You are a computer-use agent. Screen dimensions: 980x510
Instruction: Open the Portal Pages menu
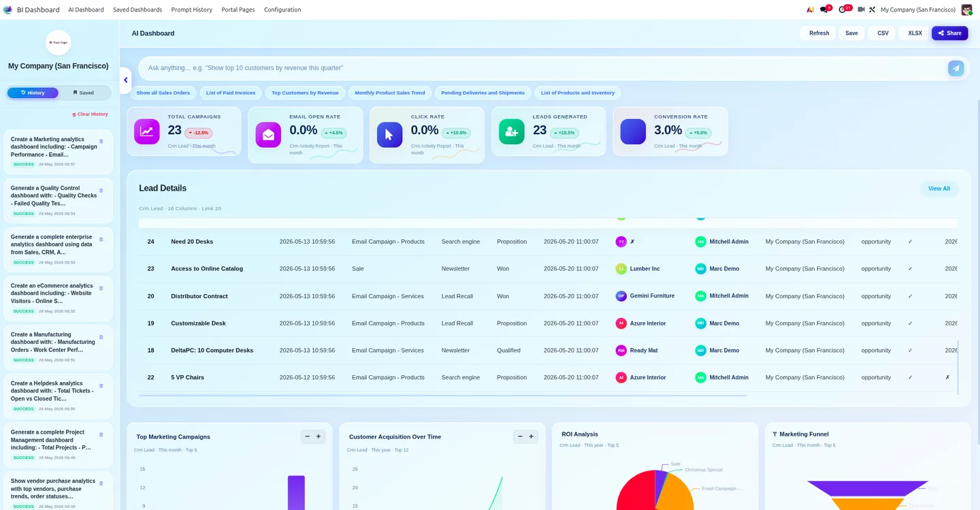(x=238, y=10)
